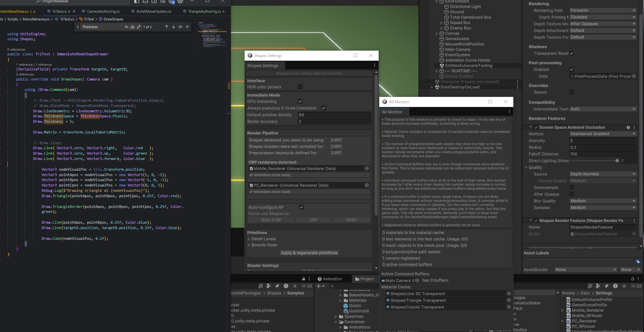Select the Project tab
This screenshot has height=332, width=644.
click(365, 279)
